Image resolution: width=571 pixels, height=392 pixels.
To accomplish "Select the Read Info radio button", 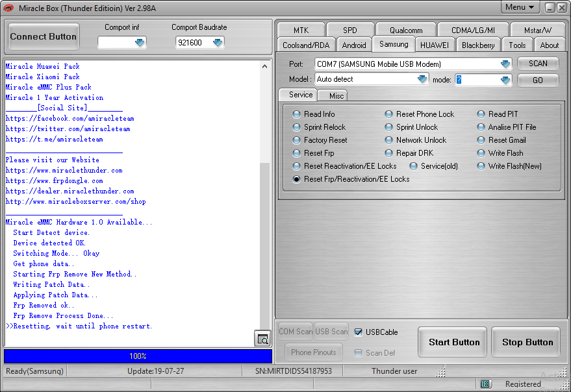I will (296, 114).
